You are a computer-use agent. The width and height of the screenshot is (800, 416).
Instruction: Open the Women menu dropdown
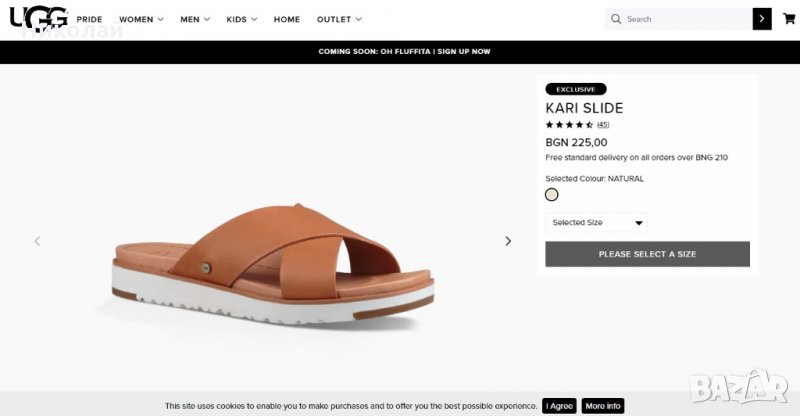pyautogui.click(x=141, y=19)
